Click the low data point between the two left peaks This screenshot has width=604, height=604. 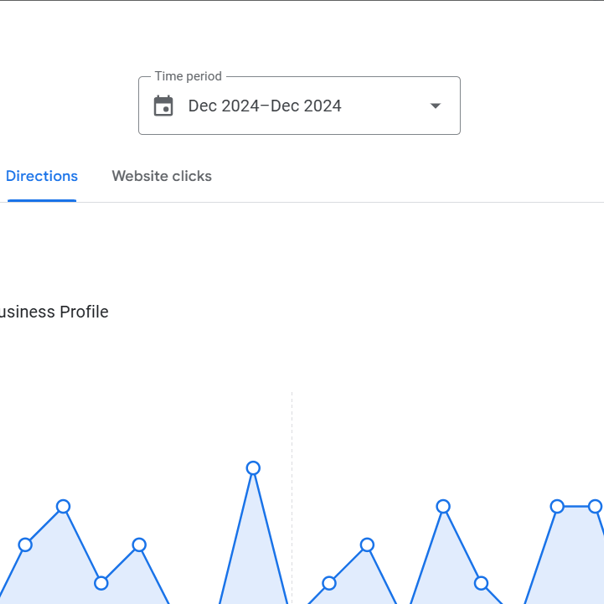pyautogui.click(x=101, y=584)
